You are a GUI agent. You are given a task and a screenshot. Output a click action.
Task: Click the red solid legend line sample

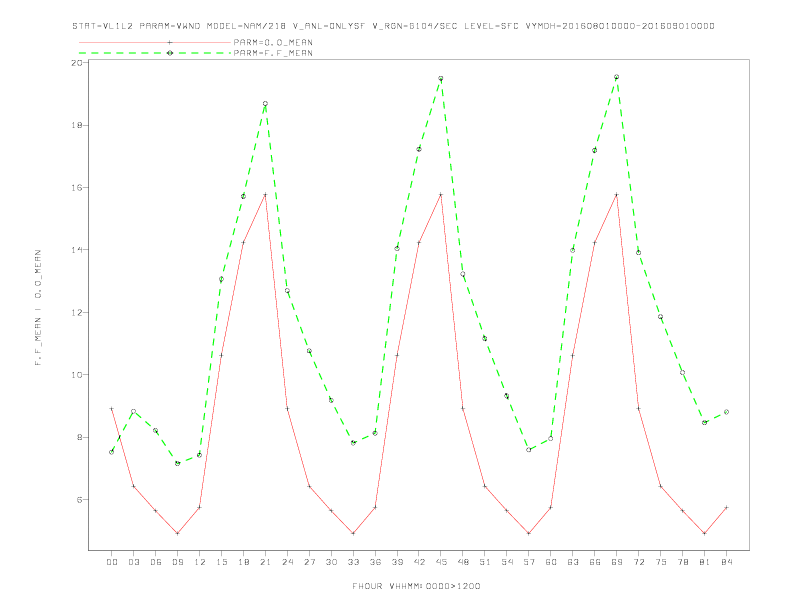(155, 42)
